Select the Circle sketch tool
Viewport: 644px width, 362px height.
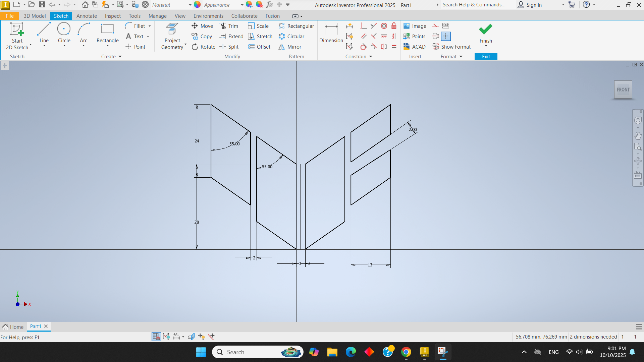click(x=64, y=33)
